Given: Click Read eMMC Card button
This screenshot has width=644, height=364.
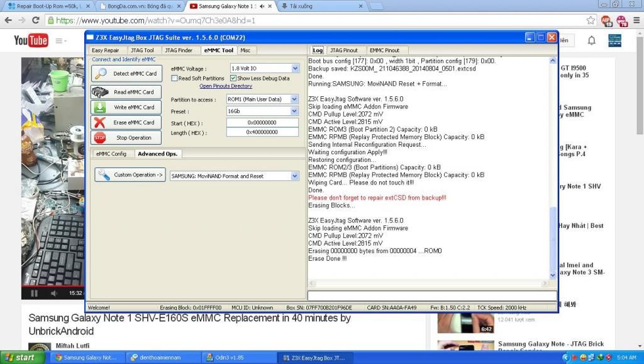Looking at the screenshot, I should tap(126, 92).
